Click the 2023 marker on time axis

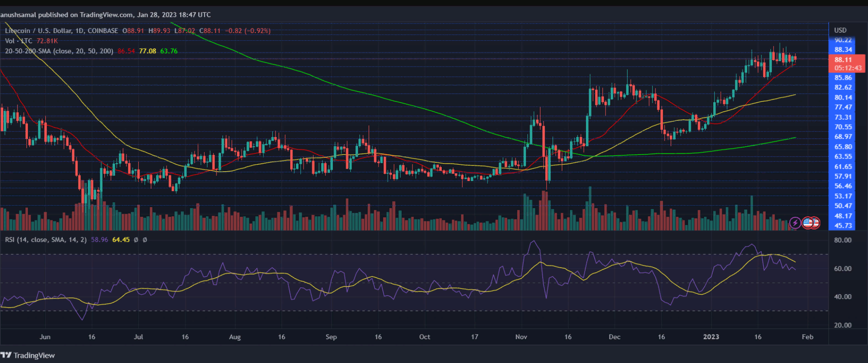(x=711, y=337)
